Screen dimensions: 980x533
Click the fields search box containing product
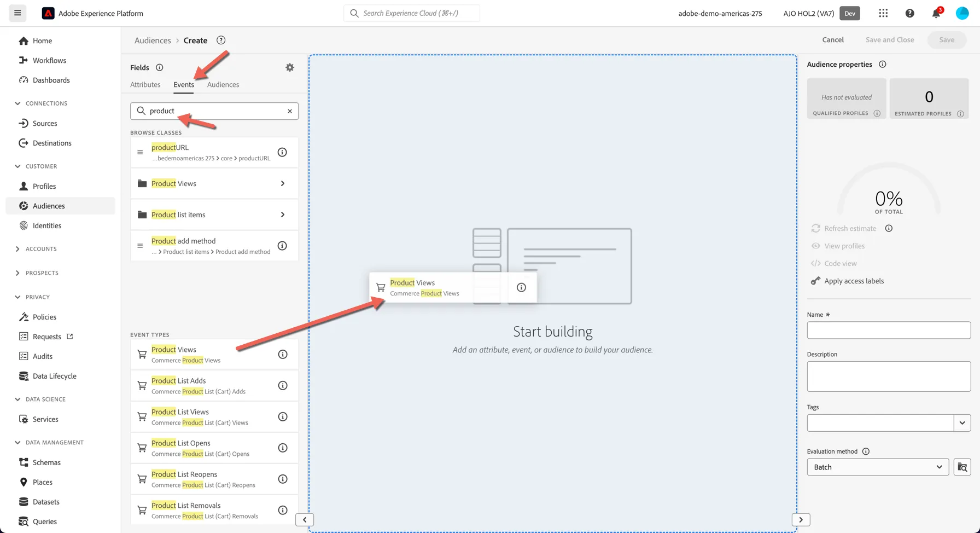pos(214,111)
